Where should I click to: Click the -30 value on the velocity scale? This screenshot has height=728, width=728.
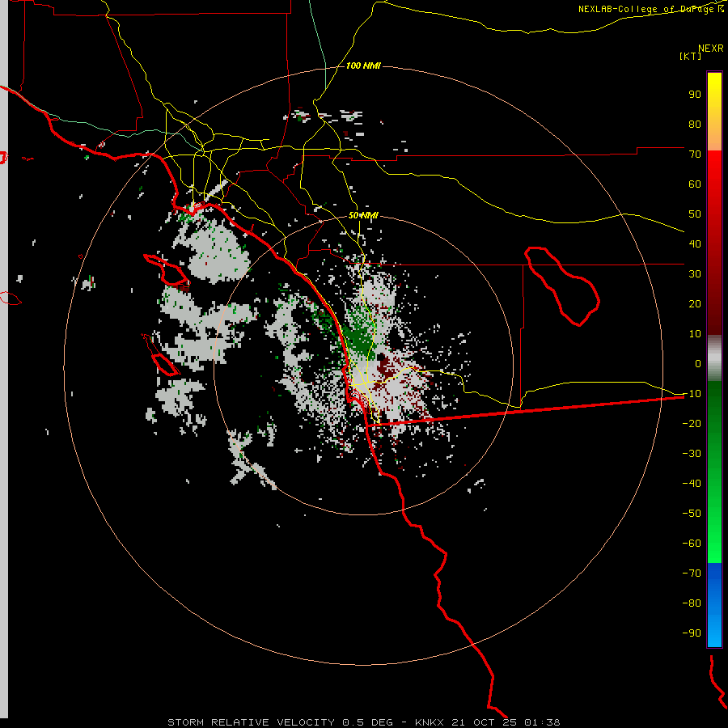tap(692, 454)
